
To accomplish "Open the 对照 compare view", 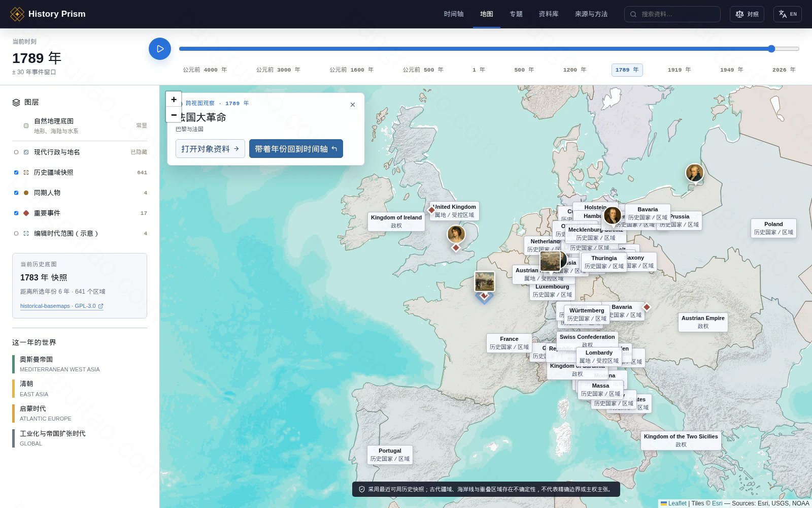I will click(x=747, y=14).
